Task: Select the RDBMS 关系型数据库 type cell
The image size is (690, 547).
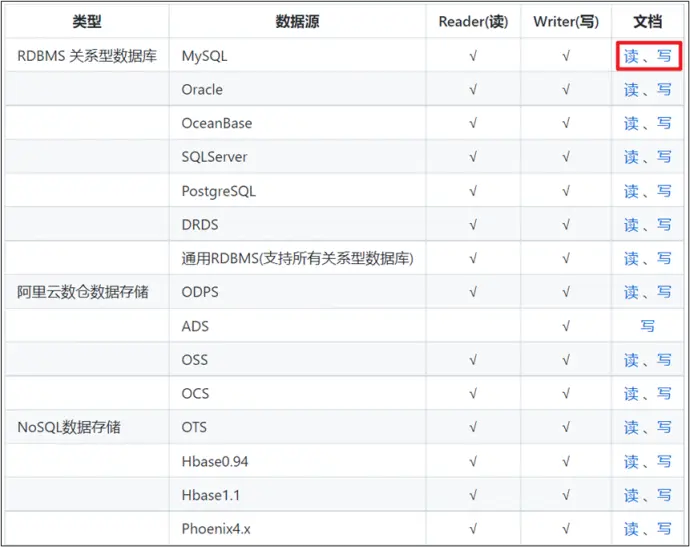Action: 87,56
